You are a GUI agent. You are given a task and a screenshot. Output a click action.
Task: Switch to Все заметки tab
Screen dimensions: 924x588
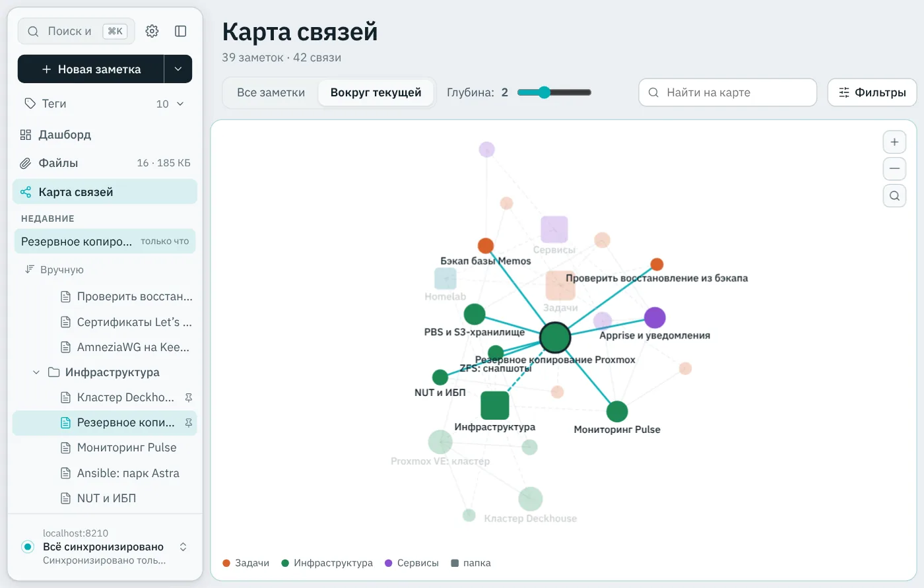click(x=271, y=92)
